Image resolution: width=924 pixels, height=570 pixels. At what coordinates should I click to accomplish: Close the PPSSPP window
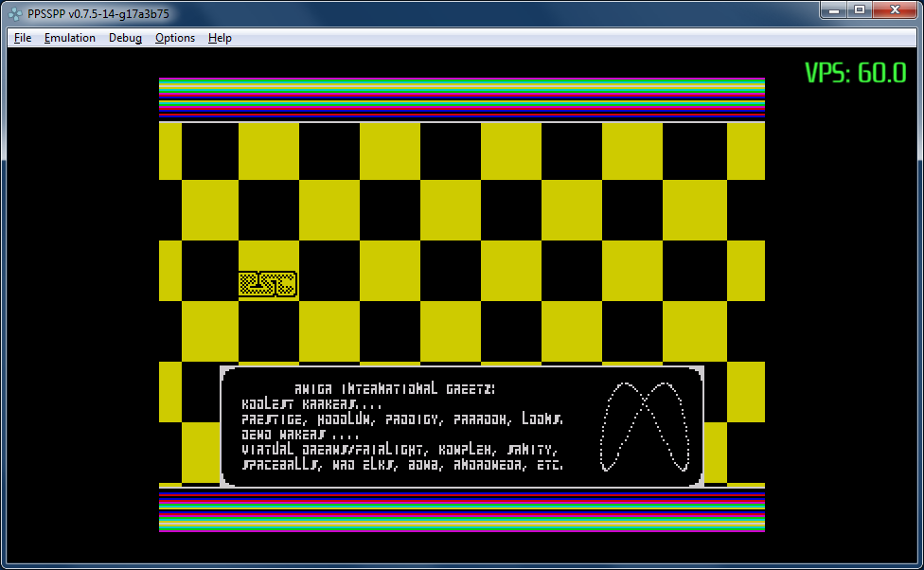click(x=896, y=10)
